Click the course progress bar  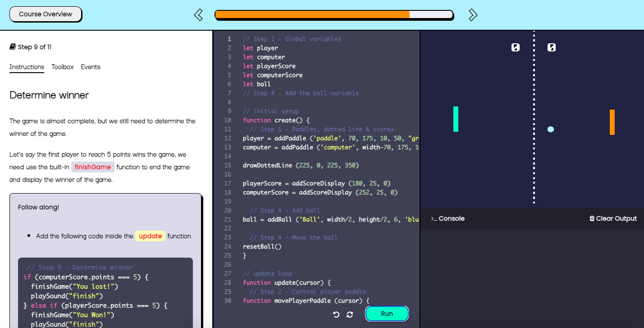pos(334,15)
